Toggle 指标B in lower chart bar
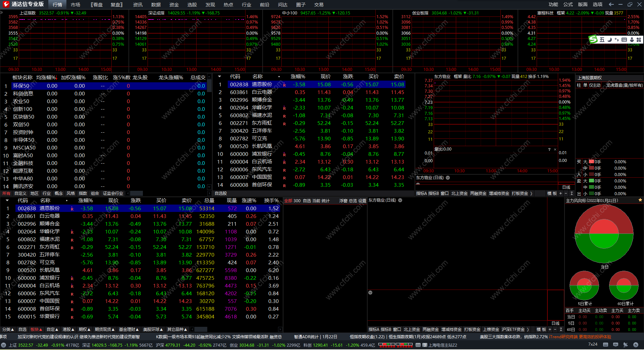The image size is (644, 350). (x=386, y=330)
